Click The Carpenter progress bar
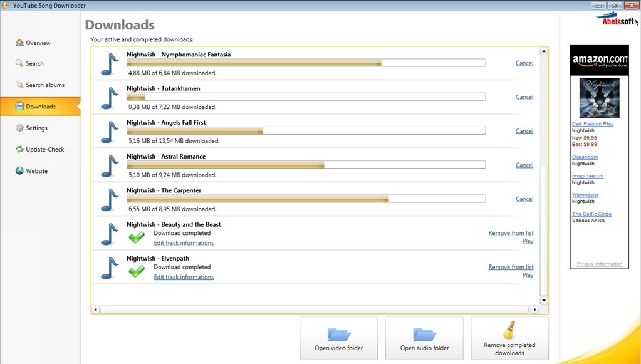This screenshot has height=364, width=641. (x=306, y=198)
